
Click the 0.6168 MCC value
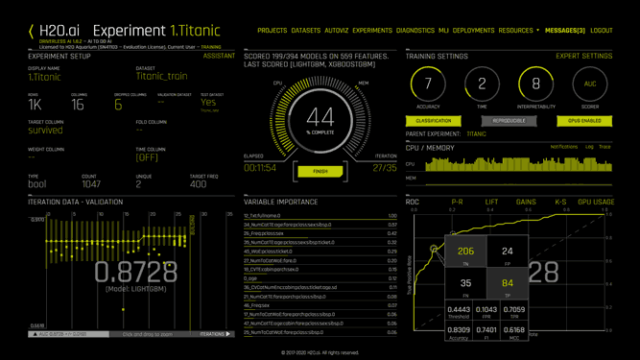pos(514,330)
